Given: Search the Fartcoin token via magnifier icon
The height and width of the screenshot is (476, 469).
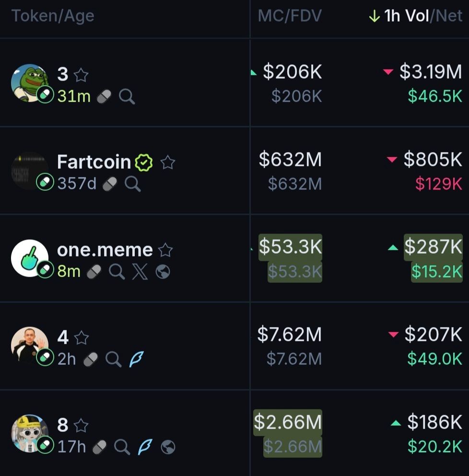Looking at the screenshot, I should 132,184.
